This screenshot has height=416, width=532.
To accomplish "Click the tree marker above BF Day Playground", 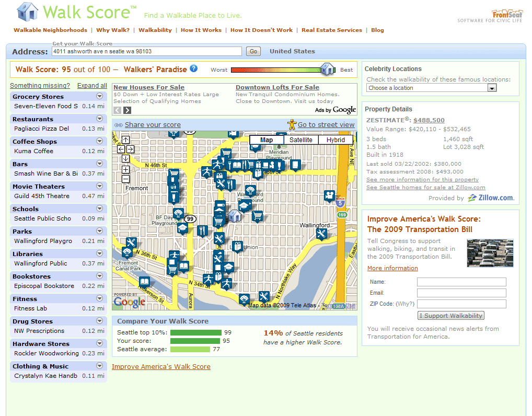I will pyautogui.click(x=178, y=213).
